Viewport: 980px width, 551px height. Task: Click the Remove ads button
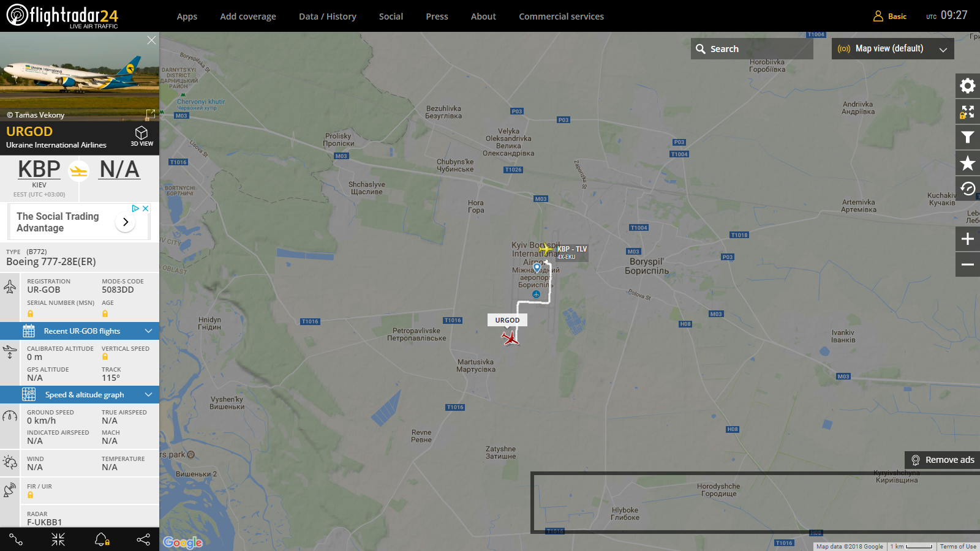(942, 460)
